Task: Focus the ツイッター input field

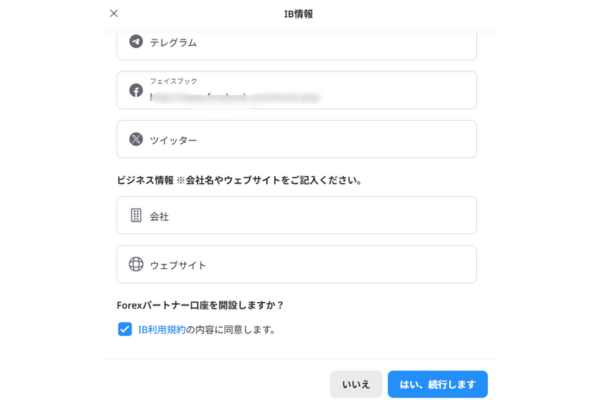Action: tap(297, 139)
